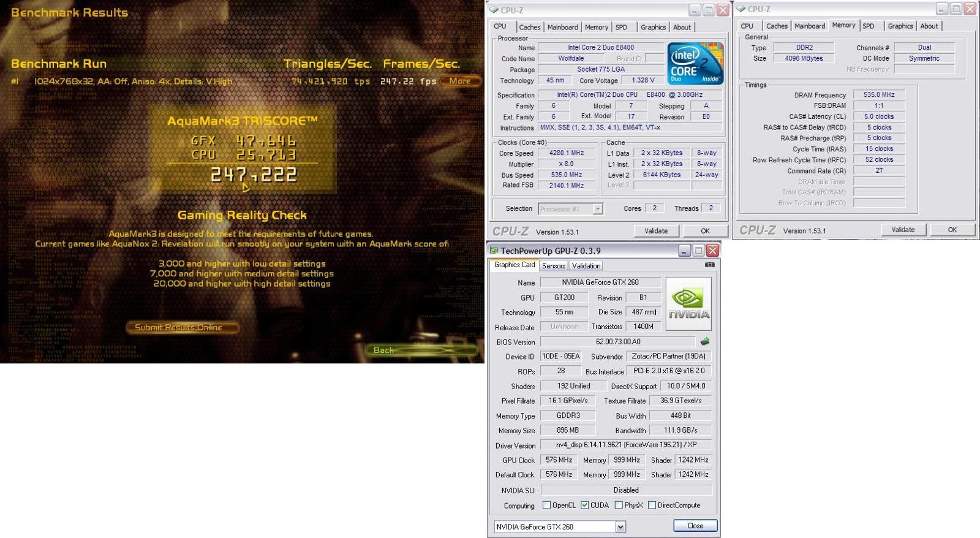Open Mainboard tab in left CPU-Z
The image size is (980, 538).
(562, 27)
